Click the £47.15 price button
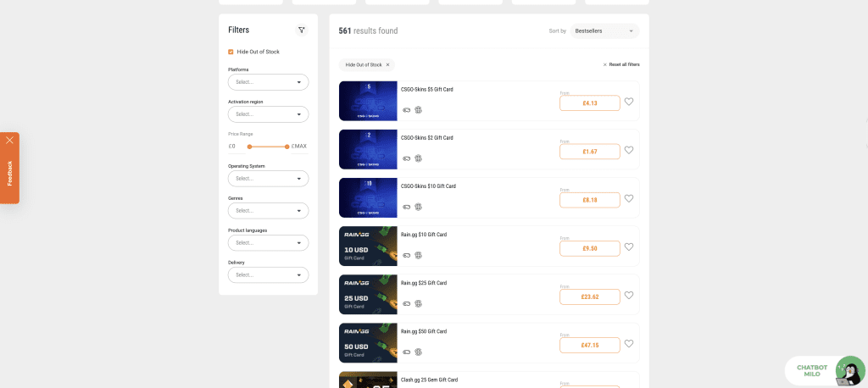This screenshot has height=388, width=868. (x=590, y=346)
